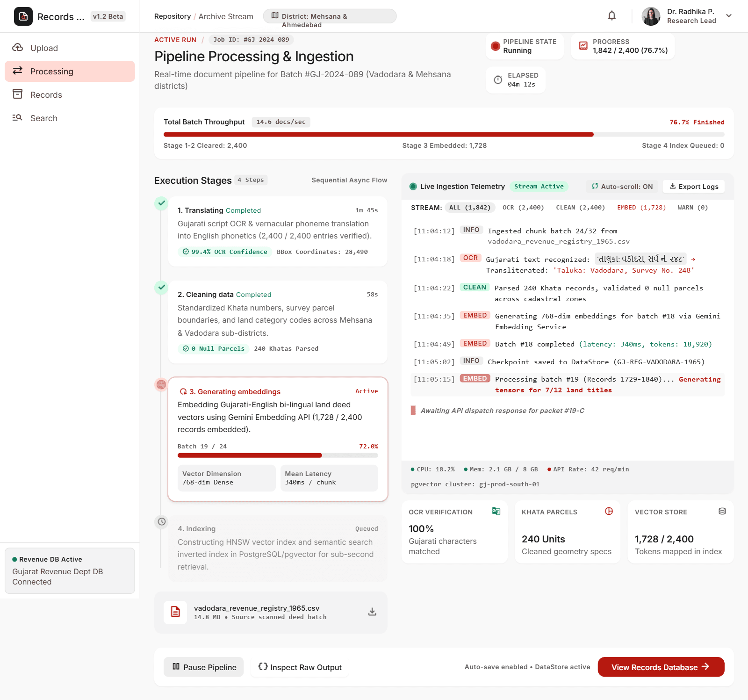Viewport: 748px width, 700px height.
Task: Click Inspect Raw Output button
Action: click(x=300, y=667)
